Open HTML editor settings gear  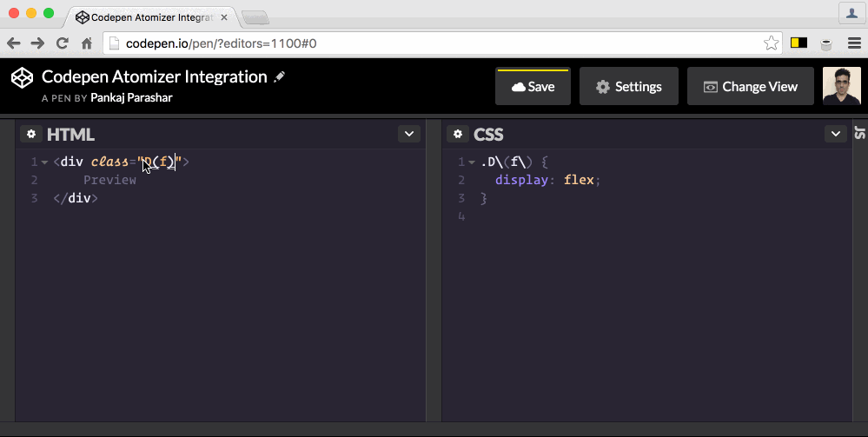point(31,134)
